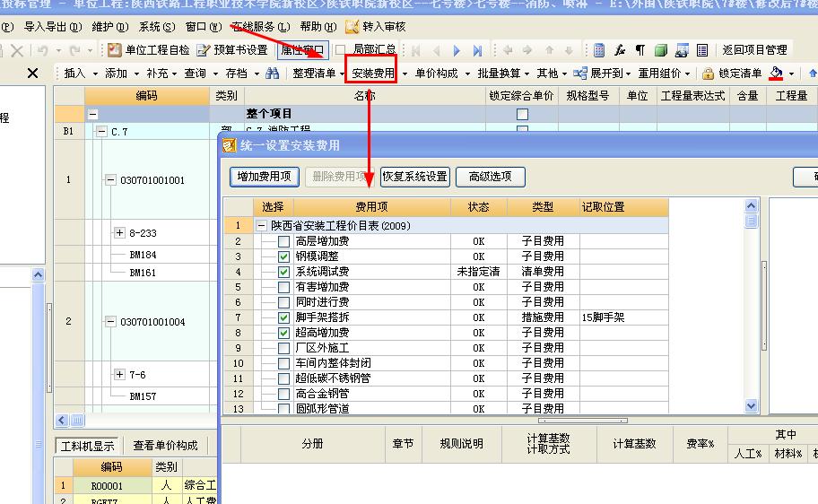Image resolution: width=818 pixels, height=504 pixels.
Task: Open 插入 dropdown arrow
Action: coord(95,74)
